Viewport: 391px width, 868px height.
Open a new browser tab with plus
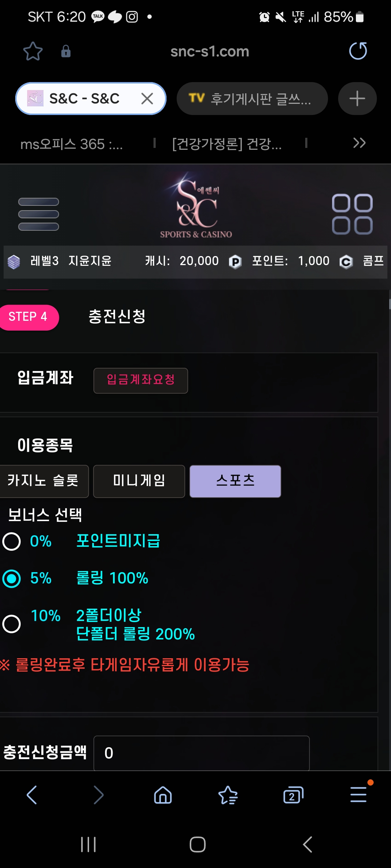[357, 98]
